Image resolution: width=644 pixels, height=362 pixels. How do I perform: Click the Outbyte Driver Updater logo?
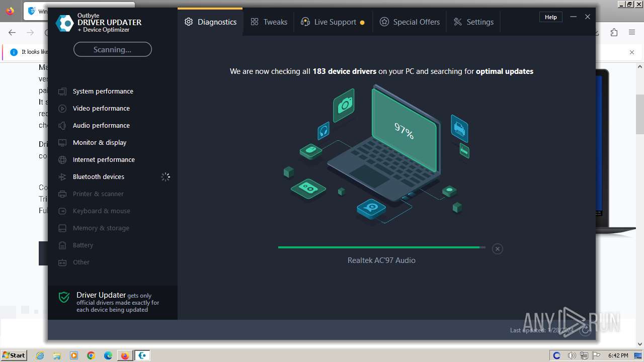point(64,23)
